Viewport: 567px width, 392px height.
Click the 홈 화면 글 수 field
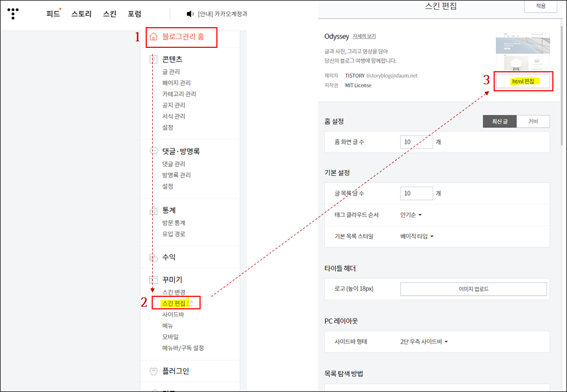tap(416, 142)
